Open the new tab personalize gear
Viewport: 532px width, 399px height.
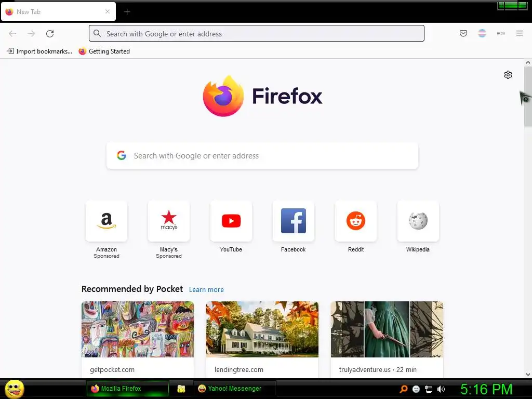pyautogui.click(x=508, y=75)
